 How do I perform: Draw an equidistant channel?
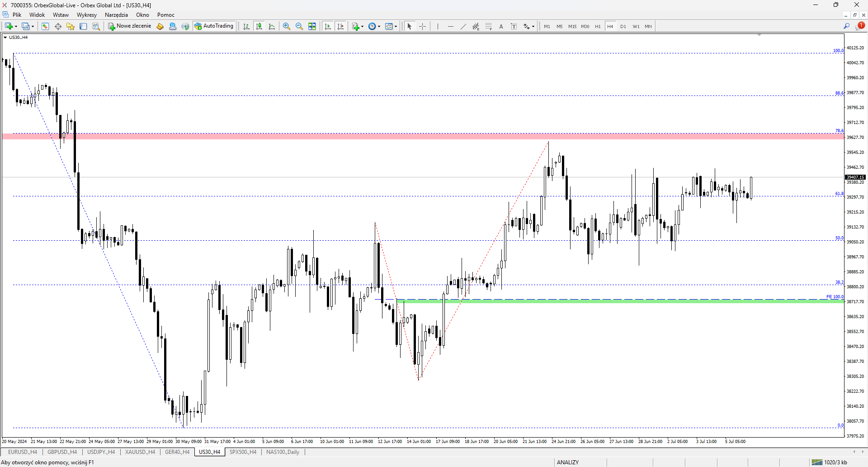(476, 26)
